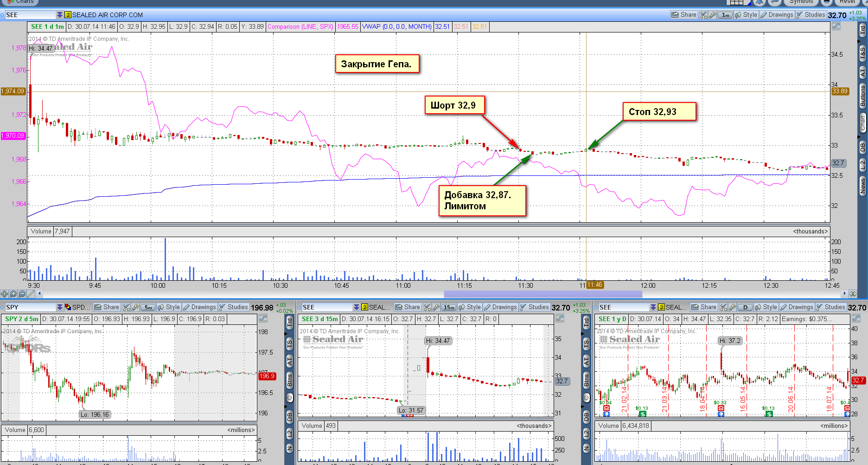This screenshot has height=465, width=868.
Task: Open wrench settings on SEE daily chart
Action: point(733,307)
